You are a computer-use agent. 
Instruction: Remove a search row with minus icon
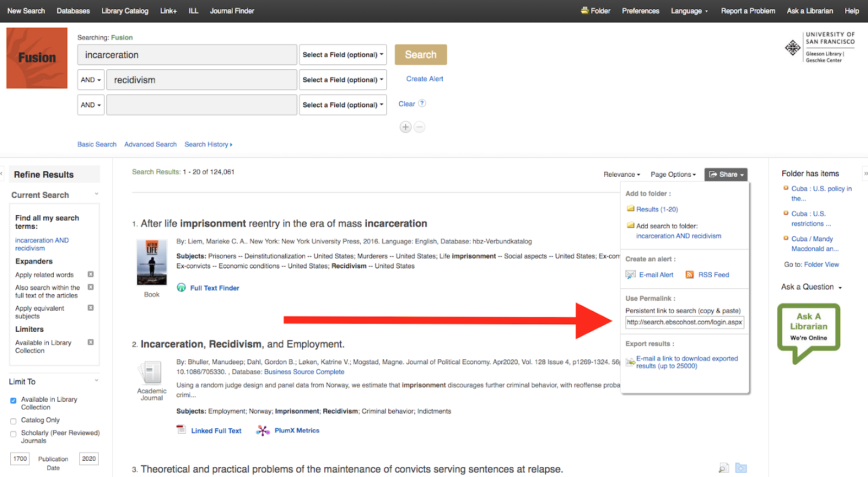click(419, 127)
